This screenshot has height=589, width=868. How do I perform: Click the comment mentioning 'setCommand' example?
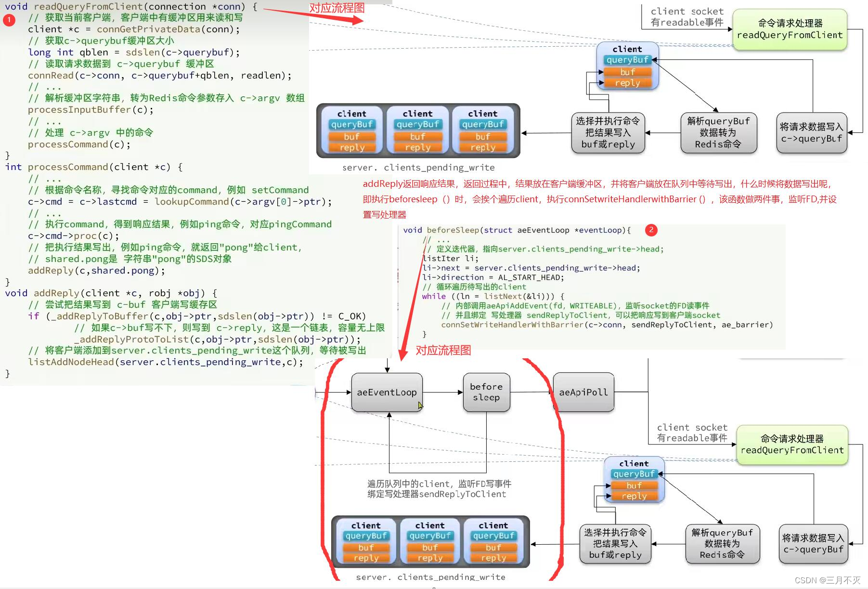click(168, 190)
